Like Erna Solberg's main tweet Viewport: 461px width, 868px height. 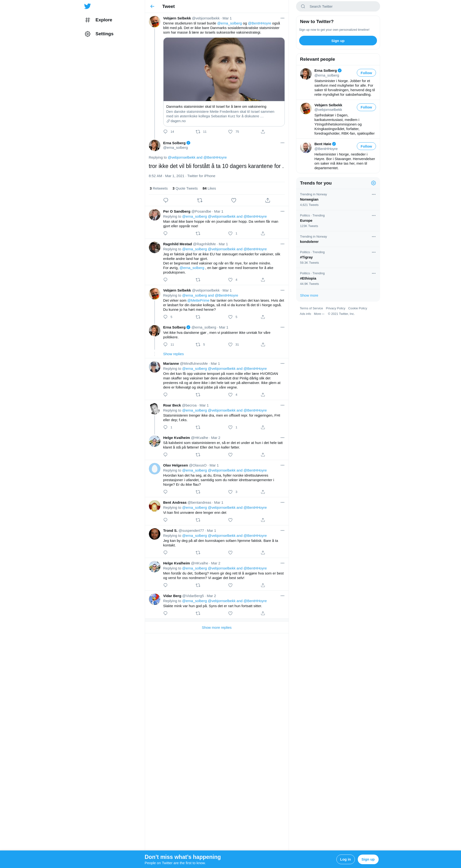[233, 200]
